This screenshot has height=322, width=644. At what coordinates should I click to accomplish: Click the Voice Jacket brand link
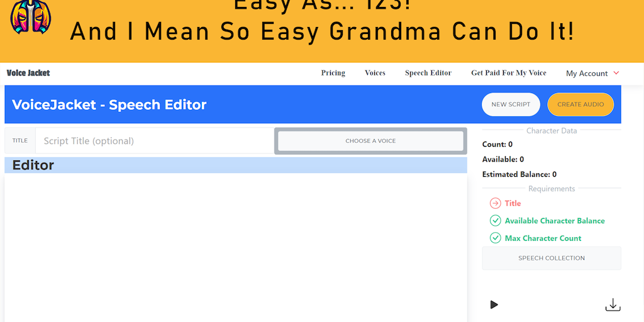(x=28, y=73)
